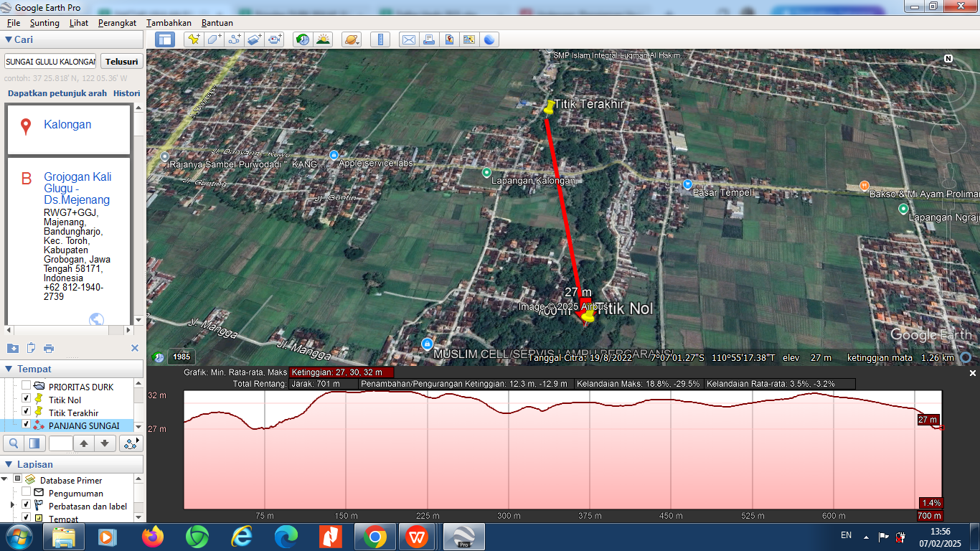980x551 pixels.
Task: Open the Sunting menu
Action: pyautogui.click(x=44, y=23)
